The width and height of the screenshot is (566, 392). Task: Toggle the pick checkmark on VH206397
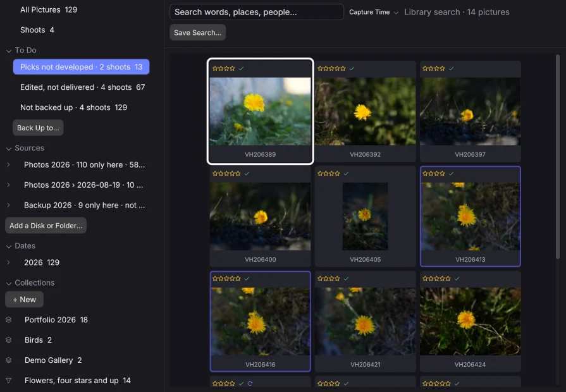pos(451,68)
